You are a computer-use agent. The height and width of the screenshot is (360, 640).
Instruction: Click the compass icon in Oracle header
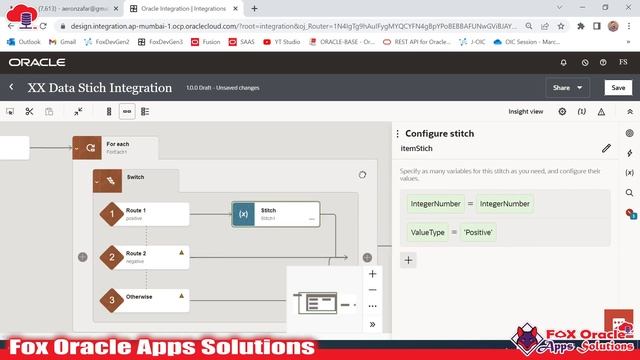[585, 62]
